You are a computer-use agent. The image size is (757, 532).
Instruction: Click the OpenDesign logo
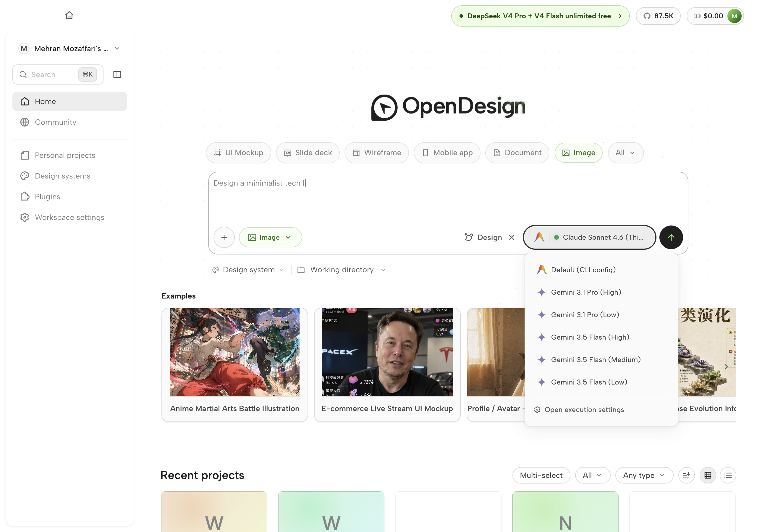[x=448, y=108]
